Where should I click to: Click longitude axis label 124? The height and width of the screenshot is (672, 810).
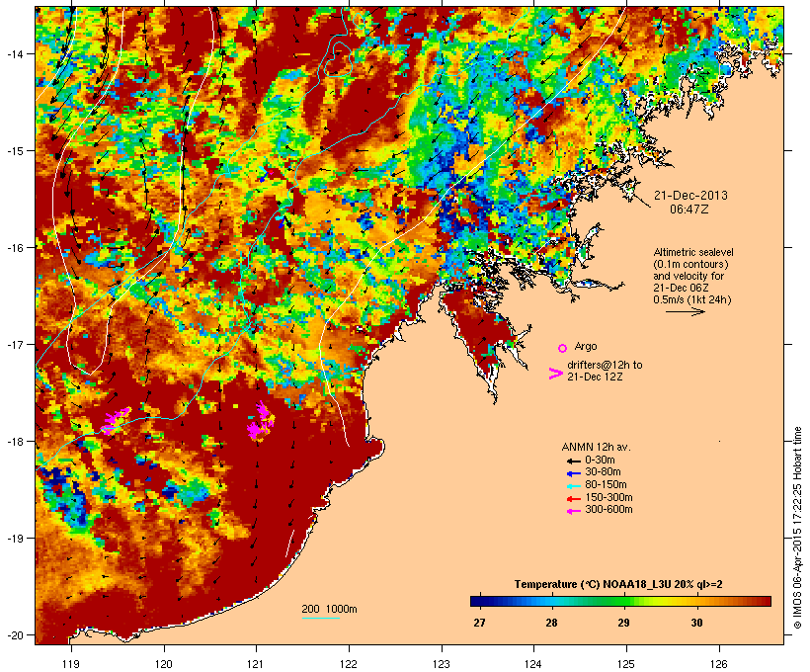pyautogui.click(x=533, y=664)
